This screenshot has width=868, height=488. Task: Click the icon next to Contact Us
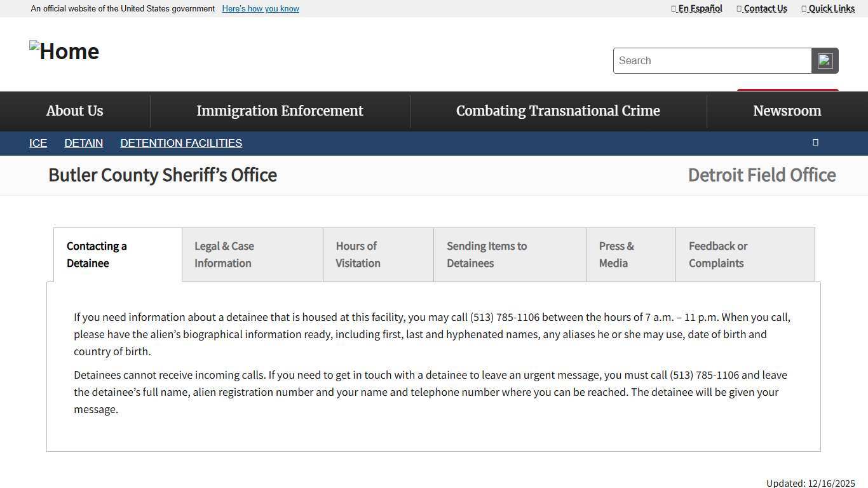click(x=738, y=8)
